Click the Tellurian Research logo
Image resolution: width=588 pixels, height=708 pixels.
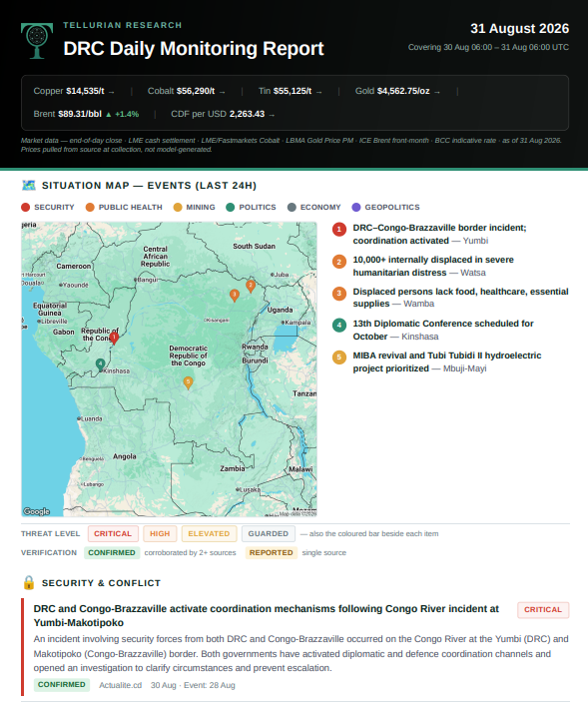click(x=37, y=41)
